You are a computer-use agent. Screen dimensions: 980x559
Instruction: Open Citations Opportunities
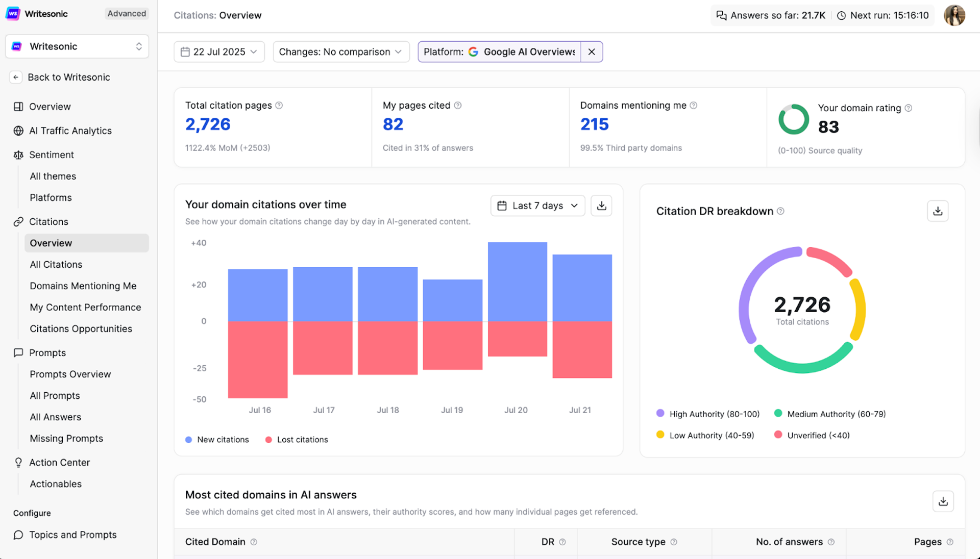click(81, 328)
